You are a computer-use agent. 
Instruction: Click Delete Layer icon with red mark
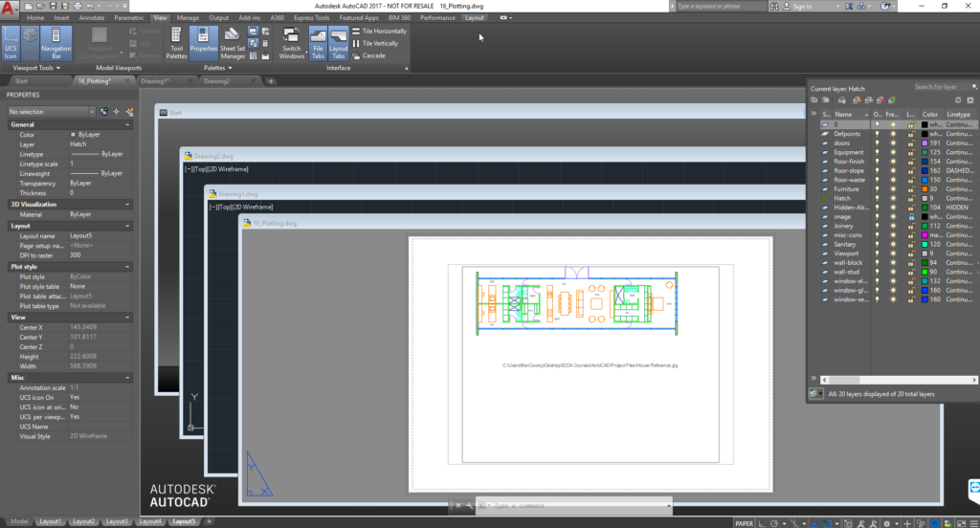(880, 100)
